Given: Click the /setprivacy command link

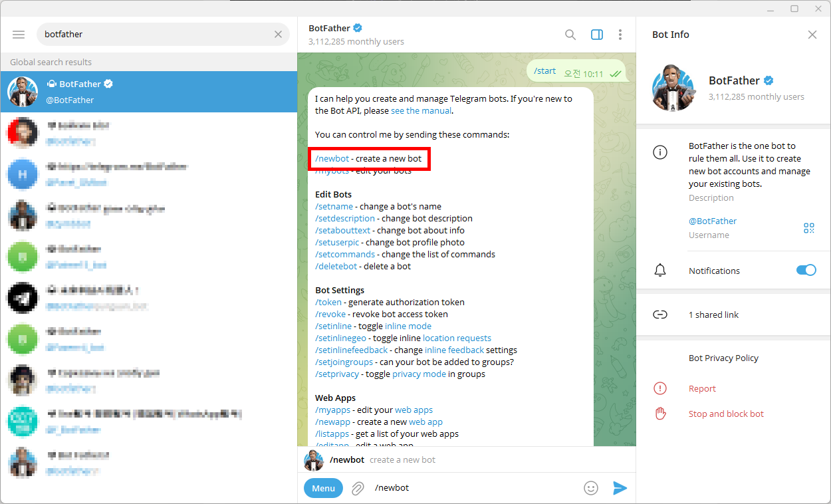Looking at the screenshot, I should click(338, 374).
